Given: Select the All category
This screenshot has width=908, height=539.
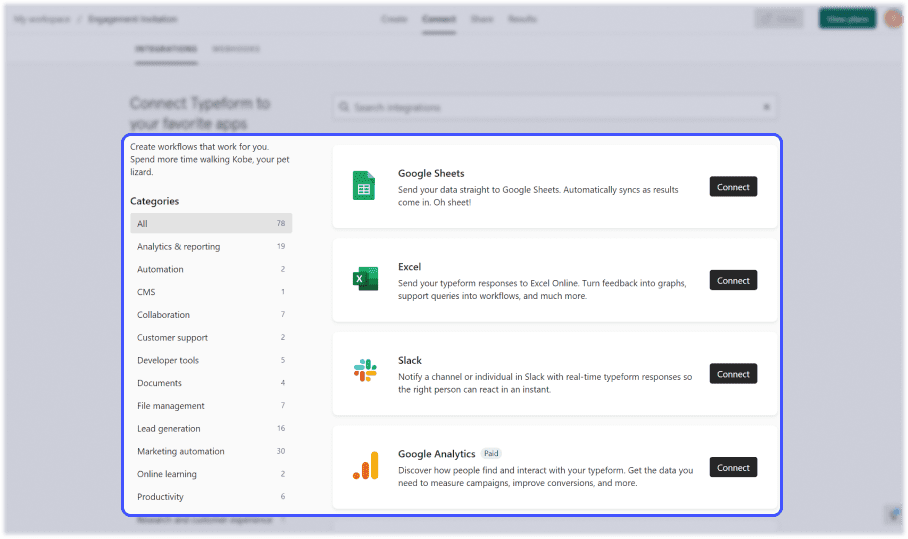Looking at the screenshot, I should tap(211, 223).
